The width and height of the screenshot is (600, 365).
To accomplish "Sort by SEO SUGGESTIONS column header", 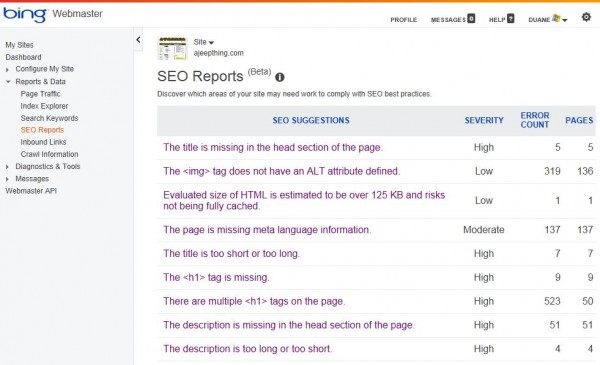I will point(311,121).
